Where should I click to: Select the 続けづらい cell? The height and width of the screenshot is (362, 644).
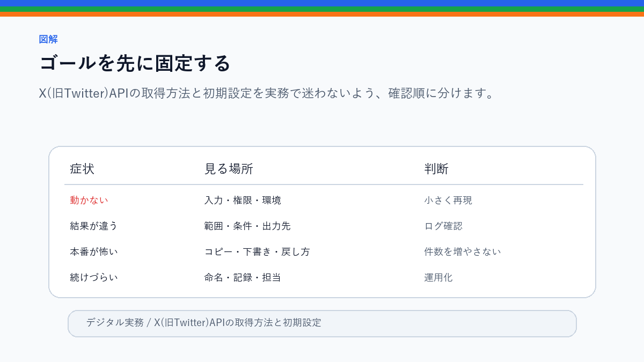94,277
